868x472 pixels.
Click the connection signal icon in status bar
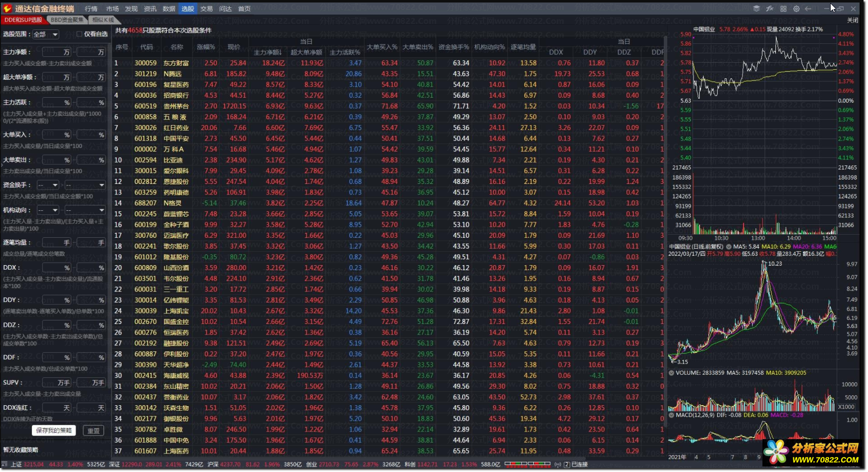[558, 464]
